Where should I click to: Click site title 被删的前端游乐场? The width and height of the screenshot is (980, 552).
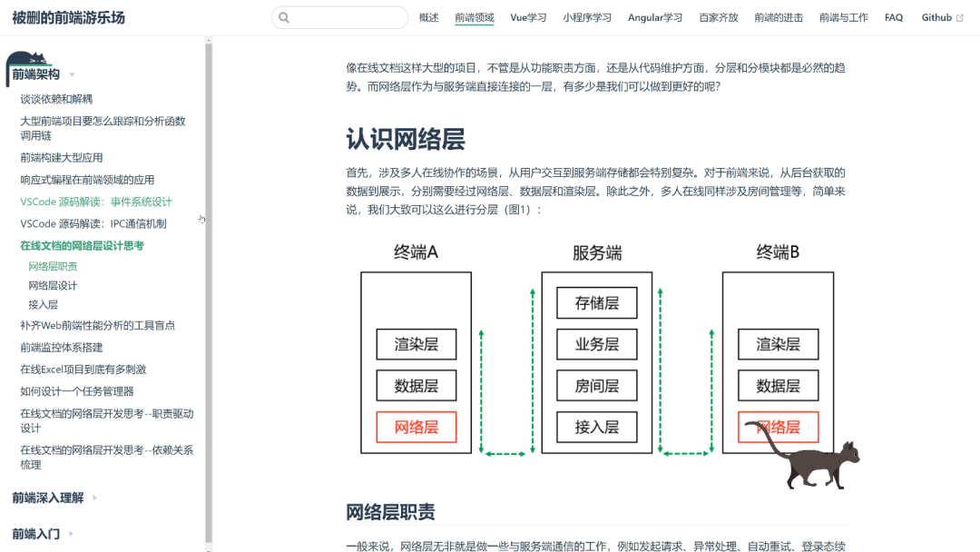(x=69, y=18)
